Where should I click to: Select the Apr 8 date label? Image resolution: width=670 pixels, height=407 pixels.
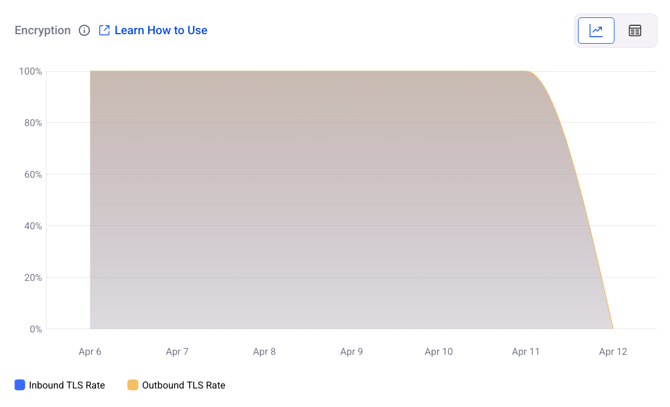[264, 352]
